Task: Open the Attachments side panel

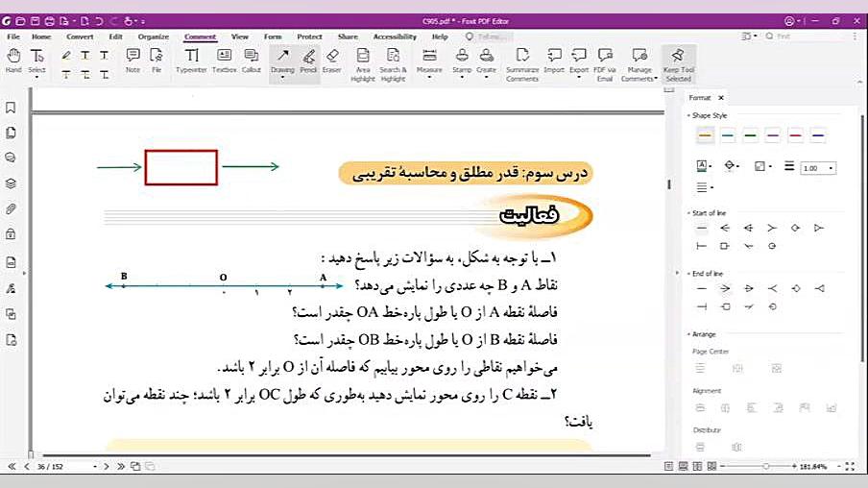Action: point(11,208)
